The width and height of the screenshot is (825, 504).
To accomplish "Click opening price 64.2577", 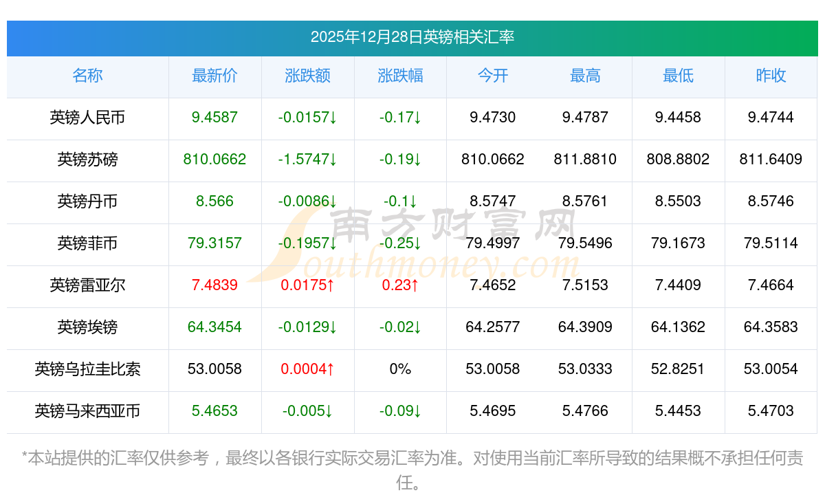I will (493, 327).
